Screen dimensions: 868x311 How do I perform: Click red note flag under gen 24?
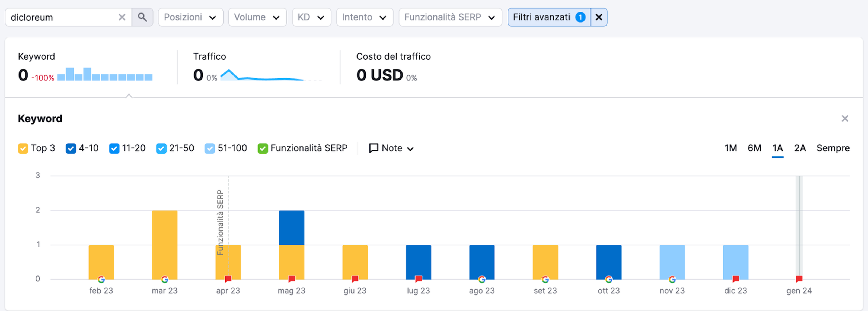pyautogui.click(x=799, y=279)
